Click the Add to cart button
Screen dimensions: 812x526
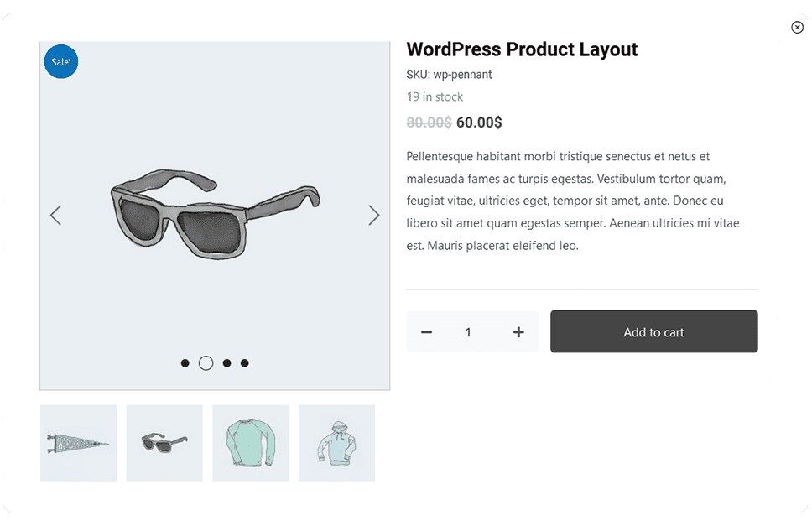653,332
